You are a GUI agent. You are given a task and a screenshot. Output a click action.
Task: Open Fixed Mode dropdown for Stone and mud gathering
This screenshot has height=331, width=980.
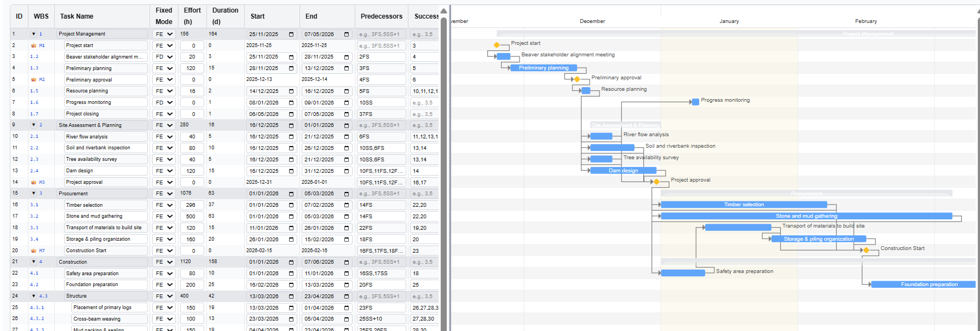(x=164, y=217)
